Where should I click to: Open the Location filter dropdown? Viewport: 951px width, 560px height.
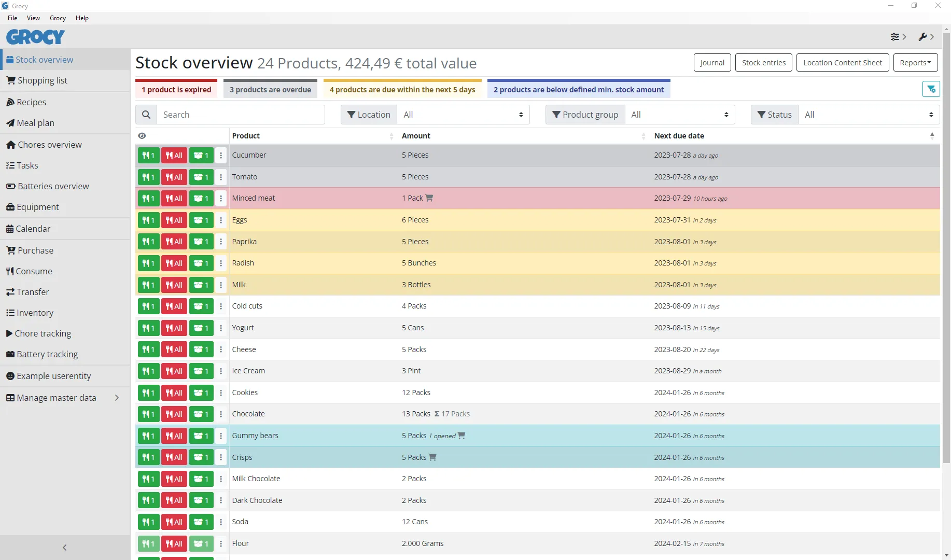click(463, 115)
